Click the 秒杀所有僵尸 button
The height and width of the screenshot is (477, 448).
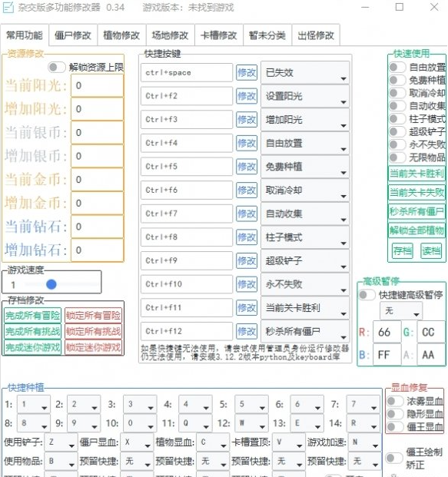416,211
